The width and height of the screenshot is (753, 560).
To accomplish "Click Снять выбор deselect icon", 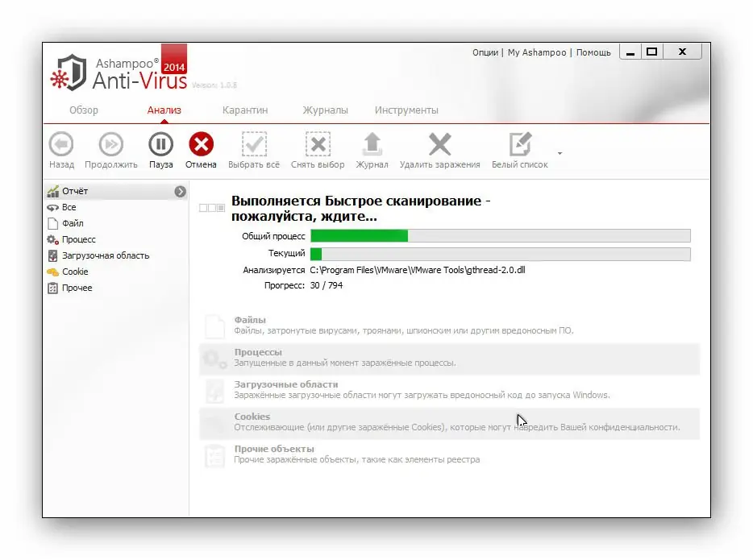I will tap(318, 144).
